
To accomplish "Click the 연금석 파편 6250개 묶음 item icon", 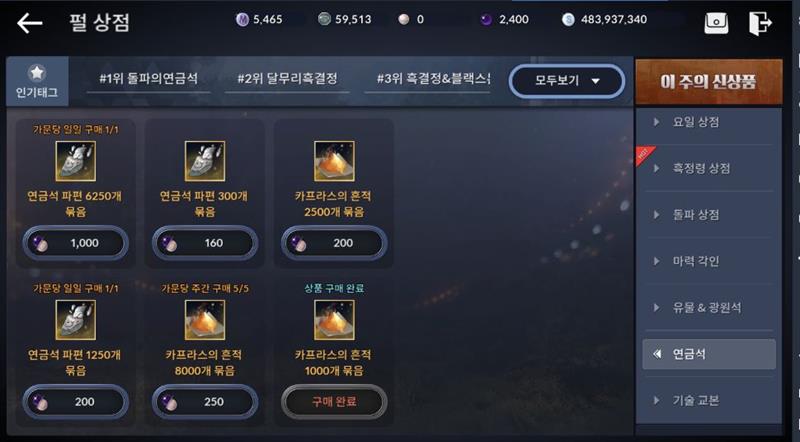I will pyautogui.click(x=76, y=161).
